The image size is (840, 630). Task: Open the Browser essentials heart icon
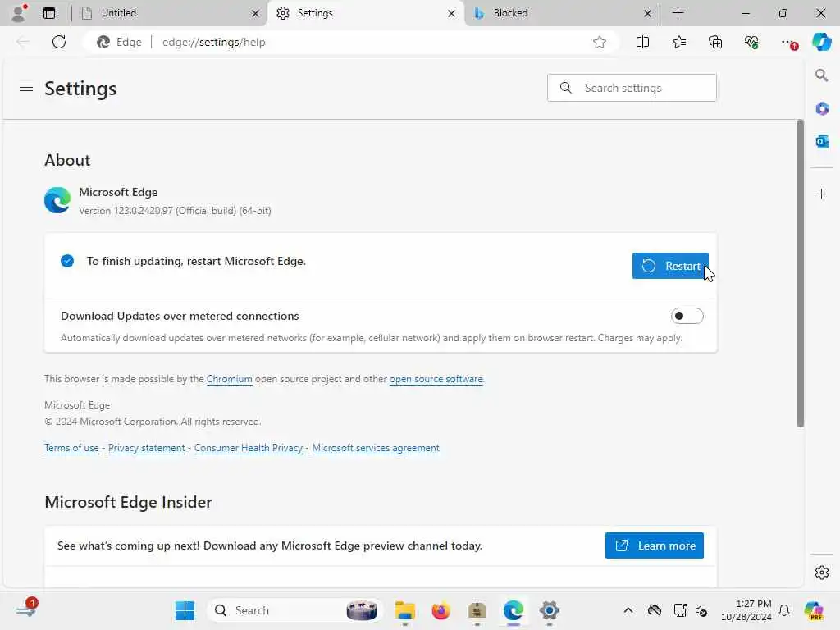click(x=751, y=42)
